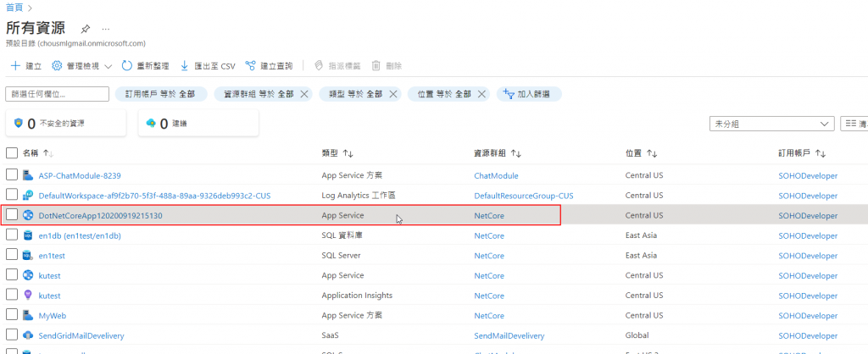The height and width of the screenshot is (354, 868).
Task: Click SQL database icon for en1db
Action: click(28, 235)
